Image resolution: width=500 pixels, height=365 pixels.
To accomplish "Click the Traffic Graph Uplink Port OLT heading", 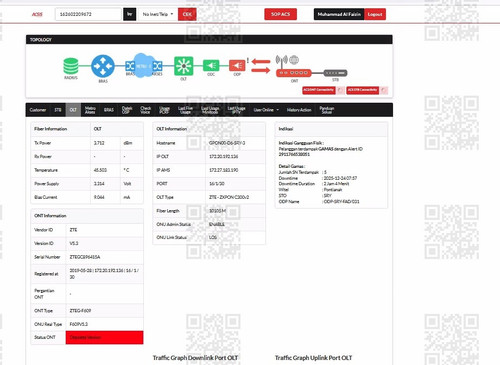I will tap(313, 358).
